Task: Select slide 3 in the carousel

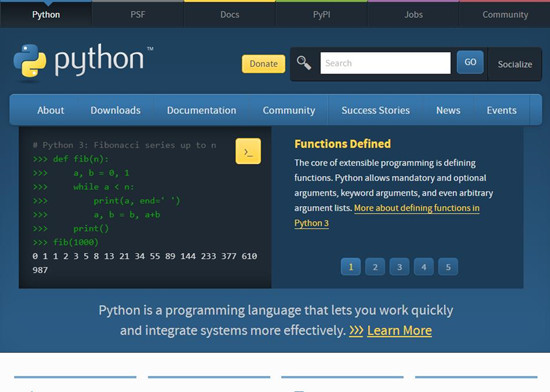Action: (x=399, y=267)
